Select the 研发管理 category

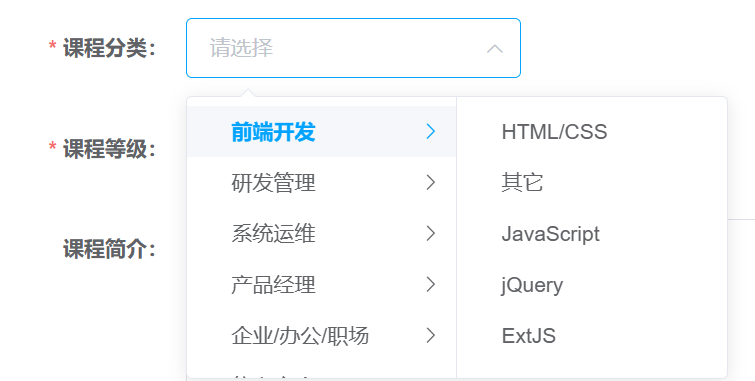321,183
